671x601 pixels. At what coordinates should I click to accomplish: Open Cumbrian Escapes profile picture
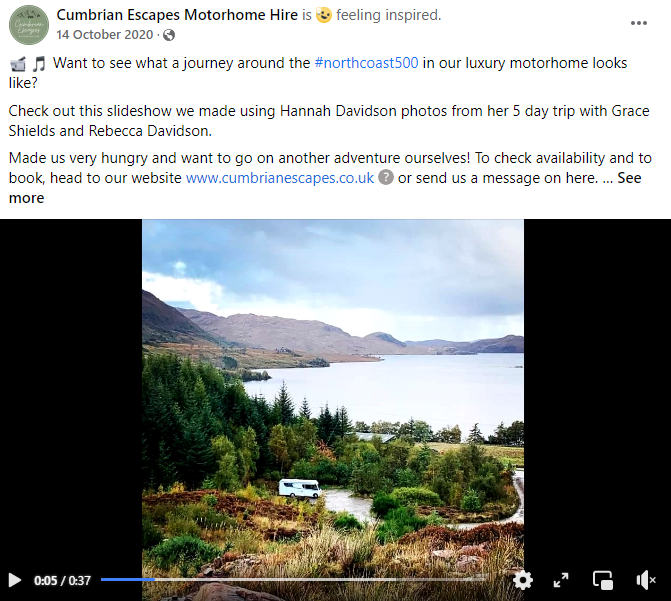29,25
